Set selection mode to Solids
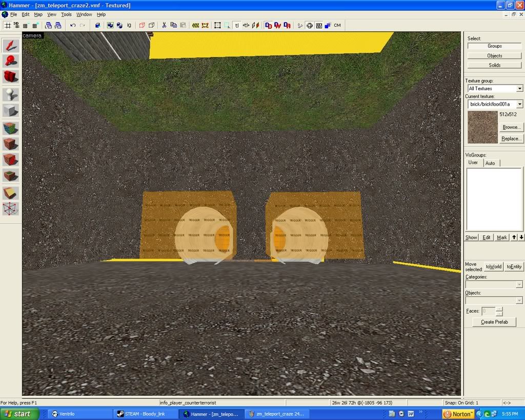This screenshot has height=420, width=525. (494, 65)
